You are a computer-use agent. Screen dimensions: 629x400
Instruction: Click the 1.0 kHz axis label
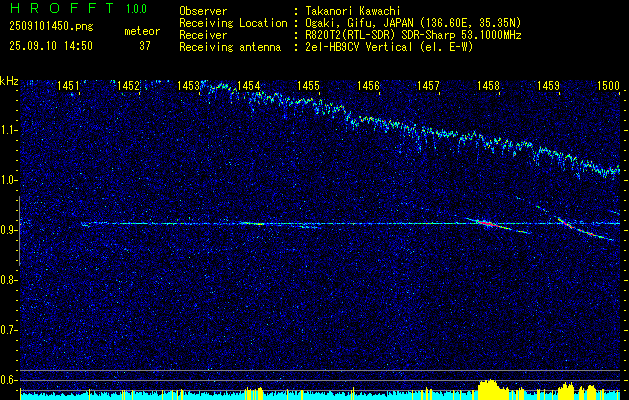tap(7, 180)
